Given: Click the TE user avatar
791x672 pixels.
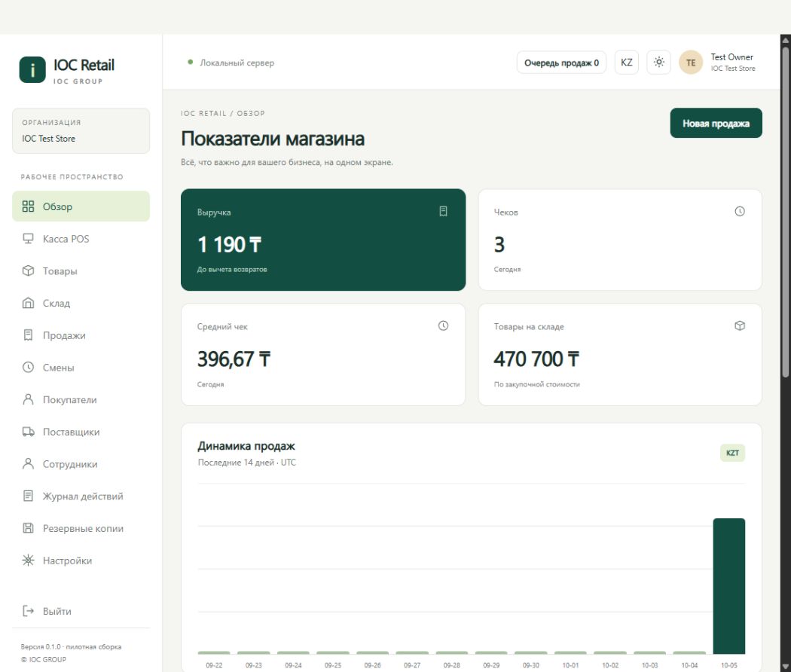Looking at the screenshot, I should tap(691, 63).
